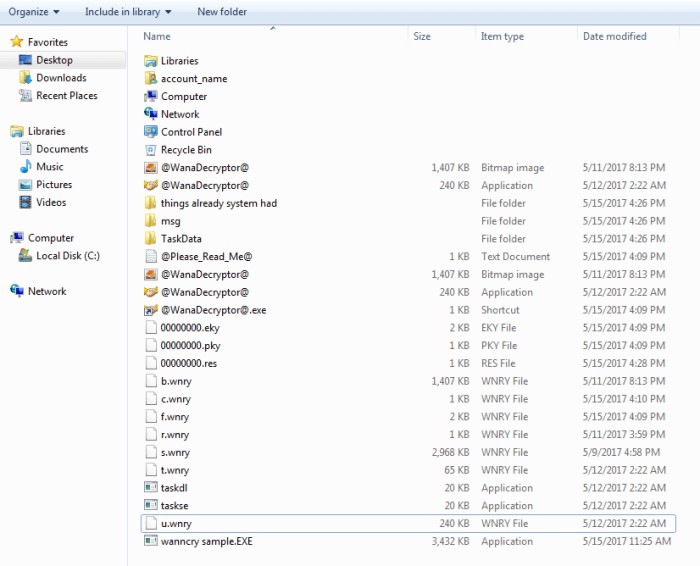Screen dimensions: 700x566
Task: Select the wanncry sample.EXE application icon
Action: click(151, 541)
